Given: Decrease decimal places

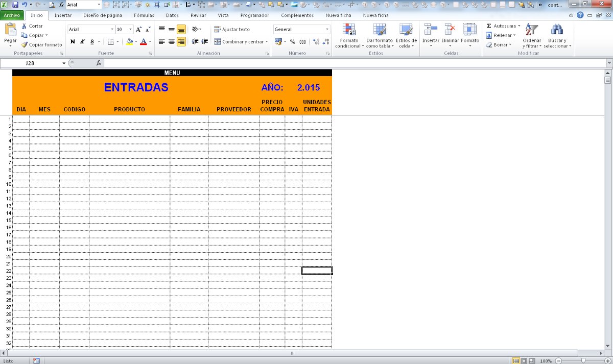Looking at the screenshot, I should click(x=325, y=42).
